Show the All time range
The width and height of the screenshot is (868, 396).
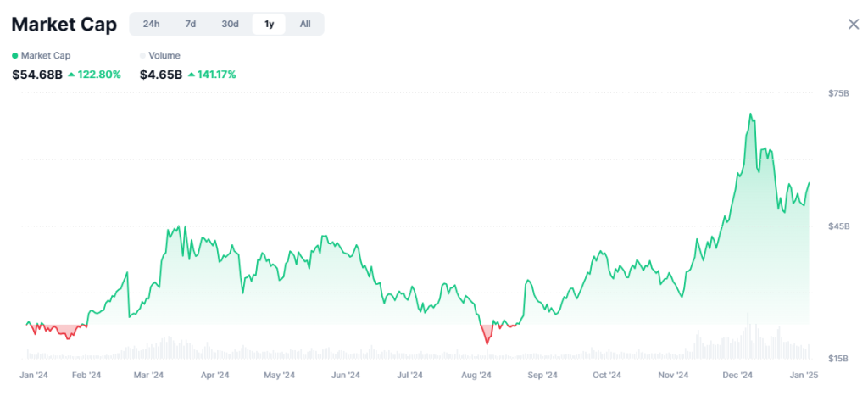tap(305, 25)
